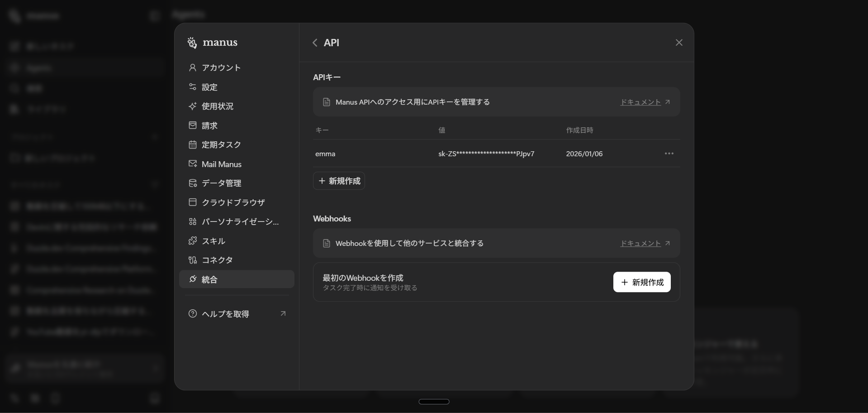The height and width of the screenshot is (413, 868).
Task: Open データ管理 data management
Action: click(x=221, y=183)
